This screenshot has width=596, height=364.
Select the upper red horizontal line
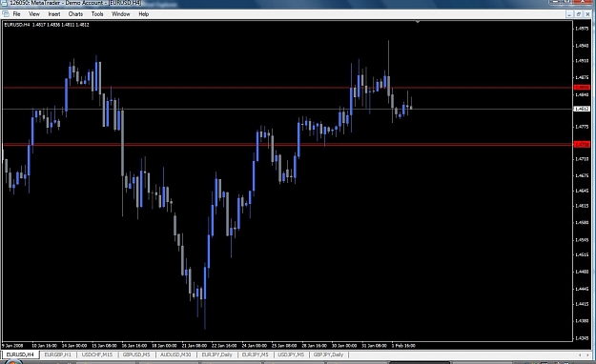(x=288, y=88)
